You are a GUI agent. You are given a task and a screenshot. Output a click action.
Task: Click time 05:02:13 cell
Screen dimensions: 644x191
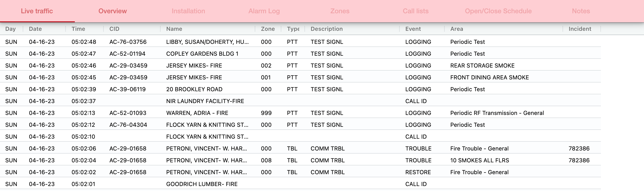point(83,113)
